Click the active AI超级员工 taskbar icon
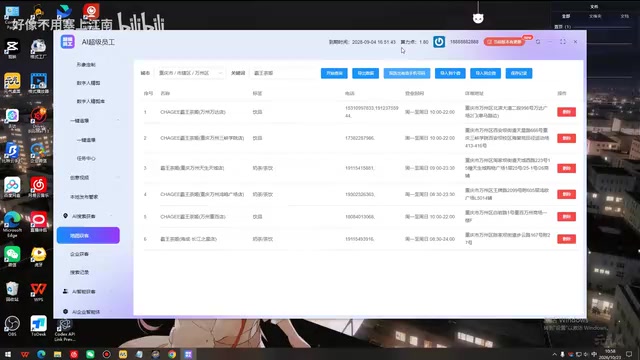640x360 pixels. coord(188,354)
